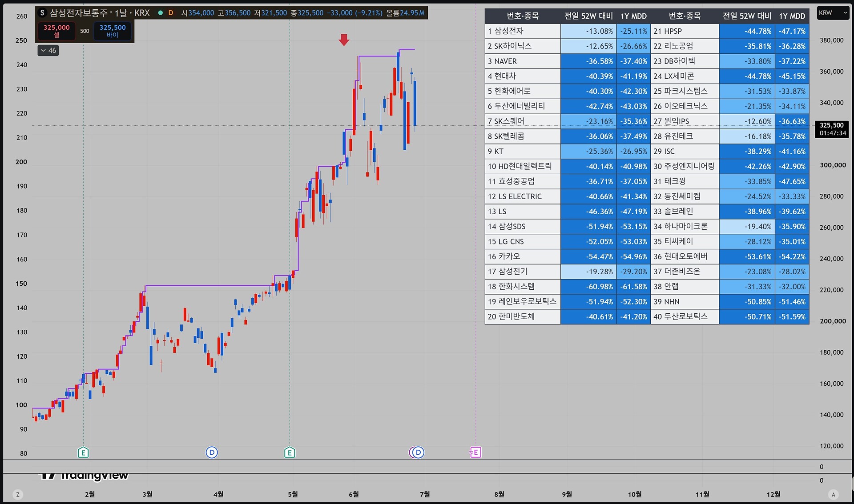Select the 12 LS ELECTRIC table cell
The height and width of the screenshot is (504, 854).
pyautogui.click(x=523, y=196)
